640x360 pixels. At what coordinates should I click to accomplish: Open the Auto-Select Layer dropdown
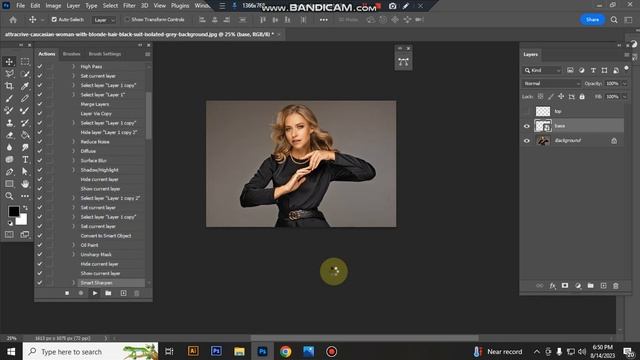(104, 20)
